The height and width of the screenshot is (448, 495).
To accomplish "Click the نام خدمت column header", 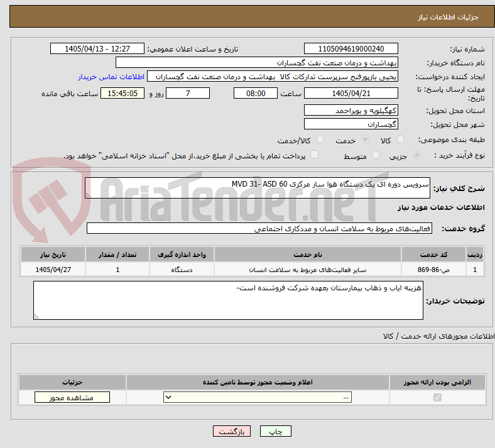I will [x=308, y=254].
